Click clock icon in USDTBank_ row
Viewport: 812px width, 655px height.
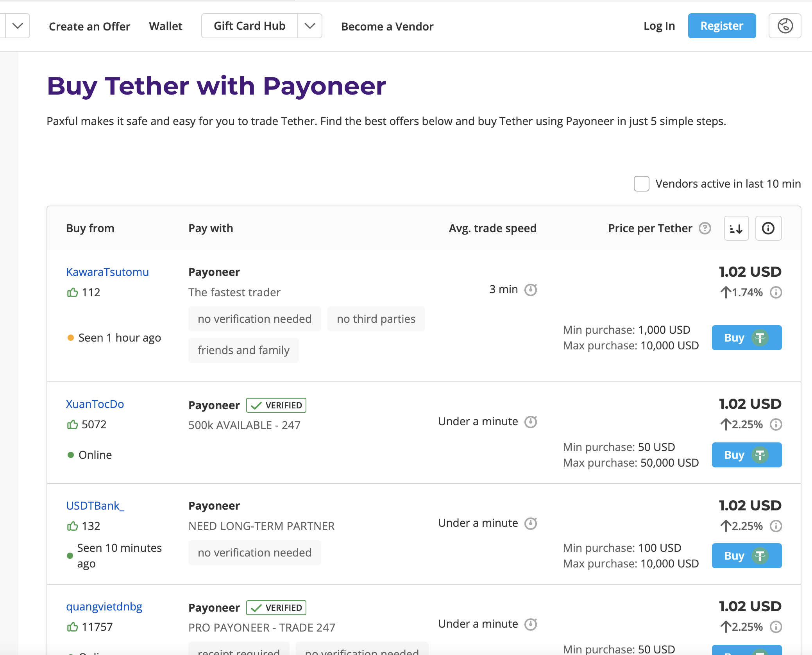tap(531, 523)
